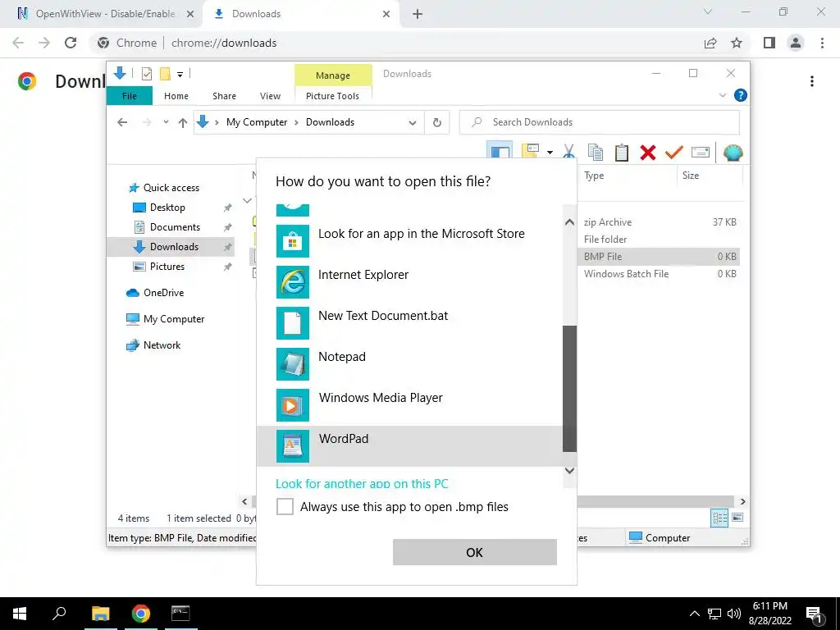
Task: Click the Search Downloads box
Action: click(x=600, y=122)
